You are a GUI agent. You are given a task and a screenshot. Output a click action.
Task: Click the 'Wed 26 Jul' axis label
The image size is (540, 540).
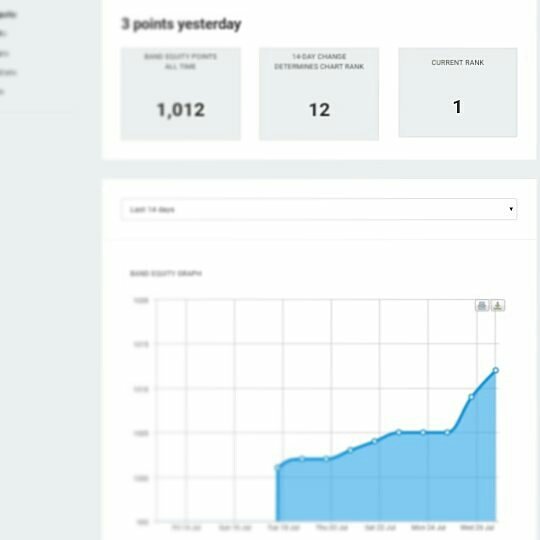click(477, 527)
